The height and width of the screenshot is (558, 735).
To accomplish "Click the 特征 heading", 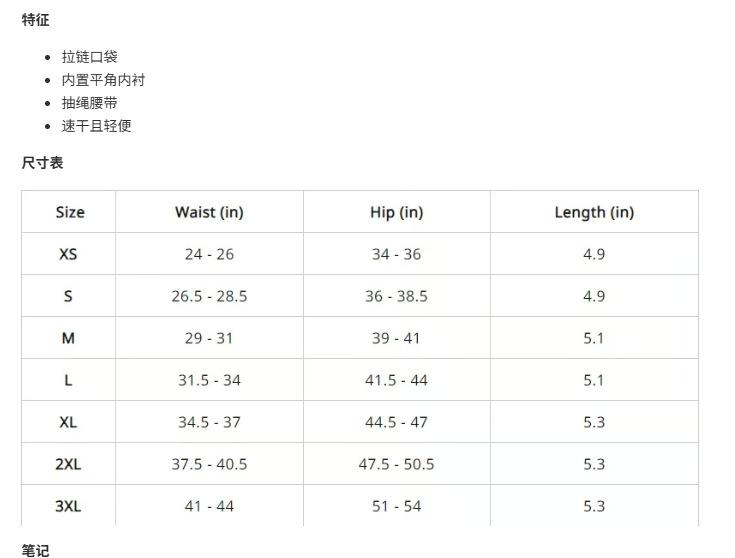I will (x=35, y=20).
